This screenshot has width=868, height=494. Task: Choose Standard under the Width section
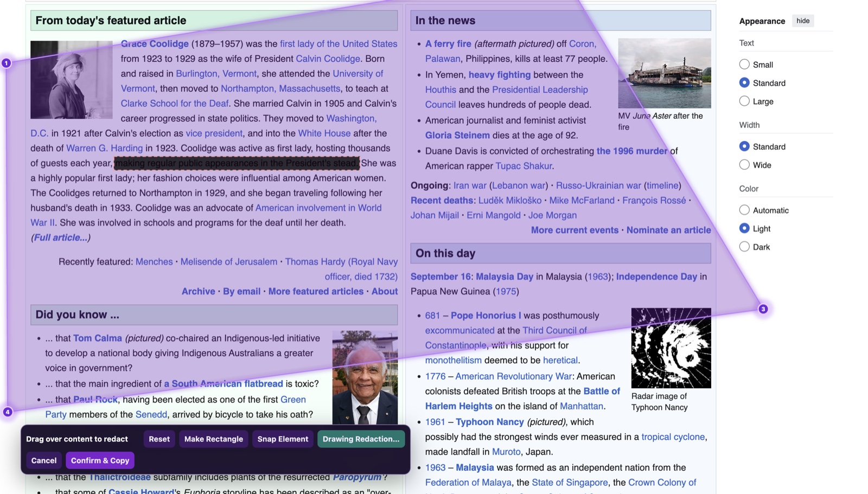click(x=744, y=146)
